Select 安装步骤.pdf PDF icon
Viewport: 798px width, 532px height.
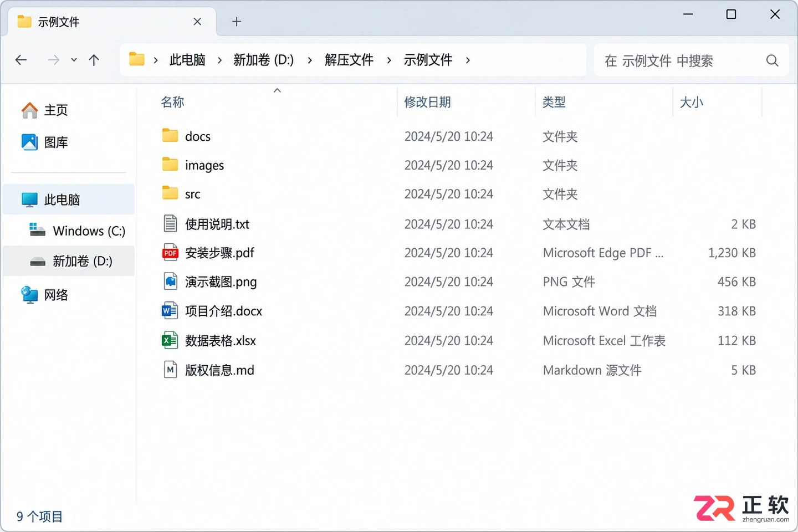170,253
